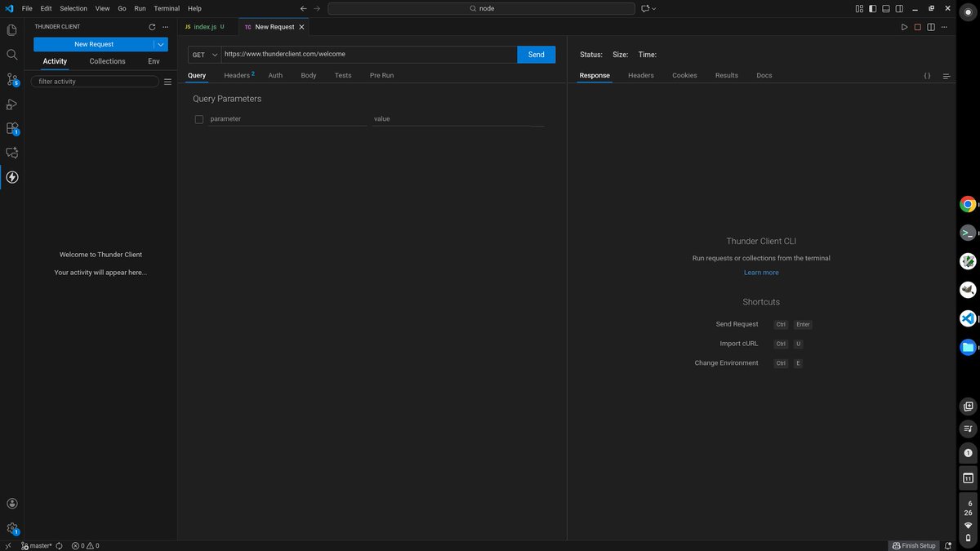The width and height of the screenshot is (980, 551).
Task: Switch to request Headers tab
Action: tap(239, 75)
